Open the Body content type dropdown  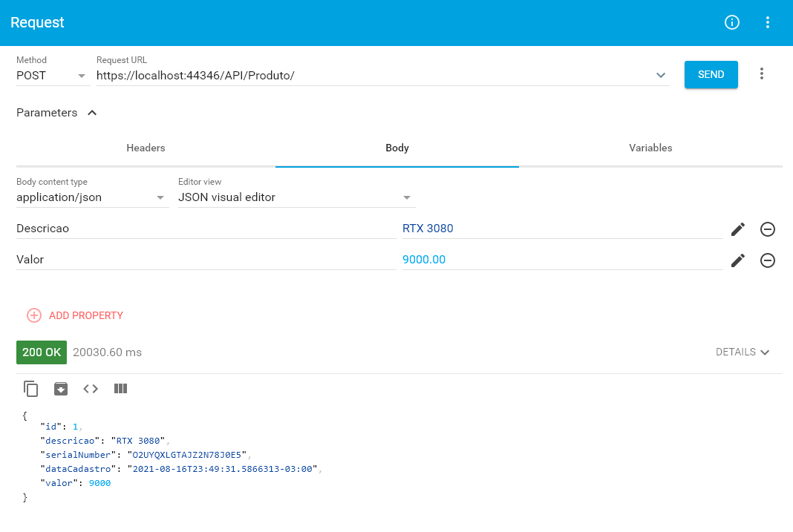(x=160, y=197)
